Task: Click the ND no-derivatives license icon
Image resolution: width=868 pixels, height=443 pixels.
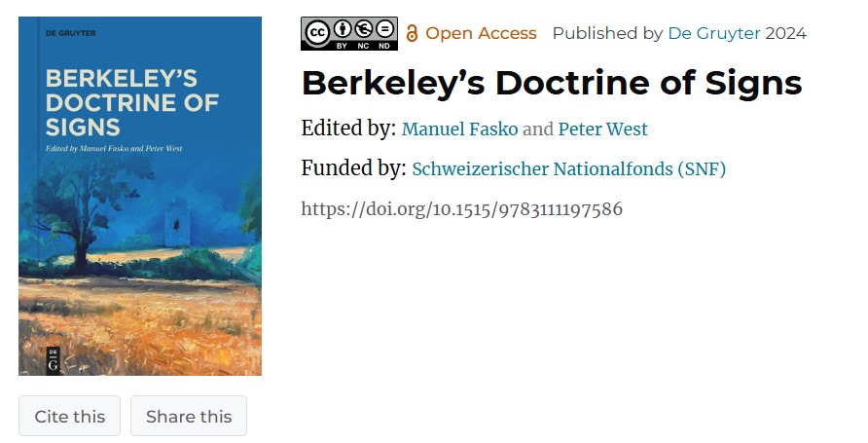Action: click(x=385, y=30)
